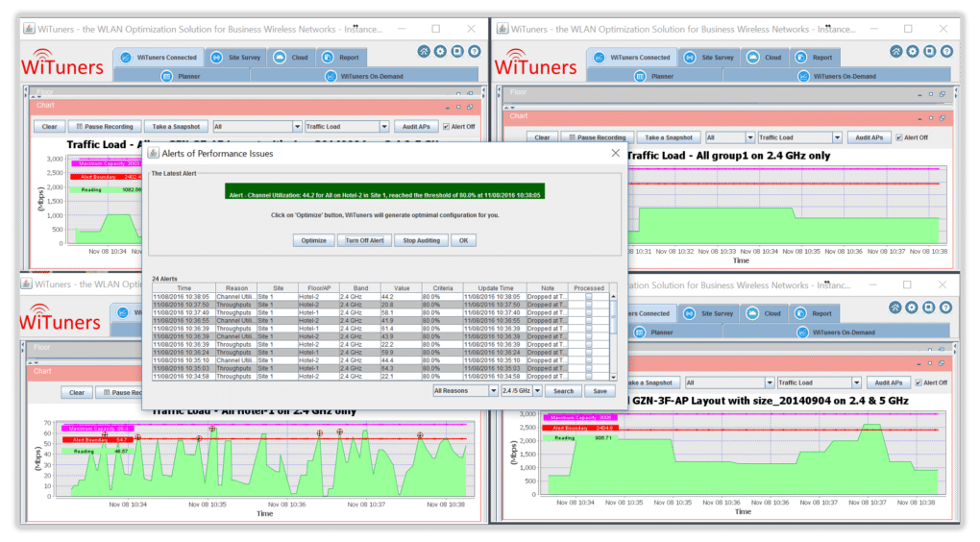Open the help question-mark icon in top-left window
Screen dimensions: 980x542
(x=475, y=51)
